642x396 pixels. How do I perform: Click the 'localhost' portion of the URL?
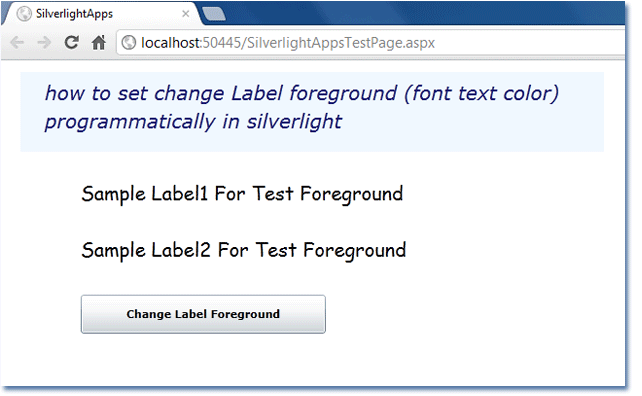coord(170,42)
